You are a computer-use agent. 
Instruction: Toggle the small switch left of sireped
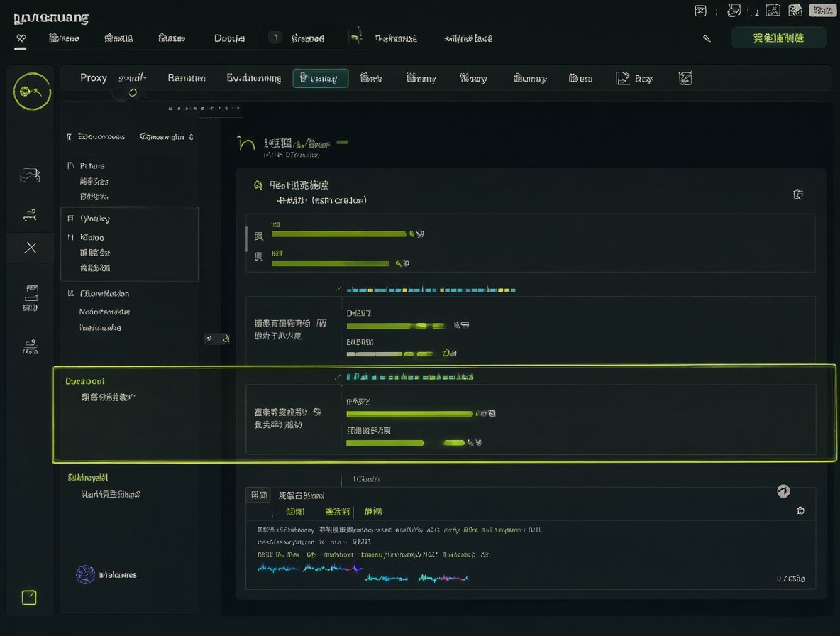[275, 38]
